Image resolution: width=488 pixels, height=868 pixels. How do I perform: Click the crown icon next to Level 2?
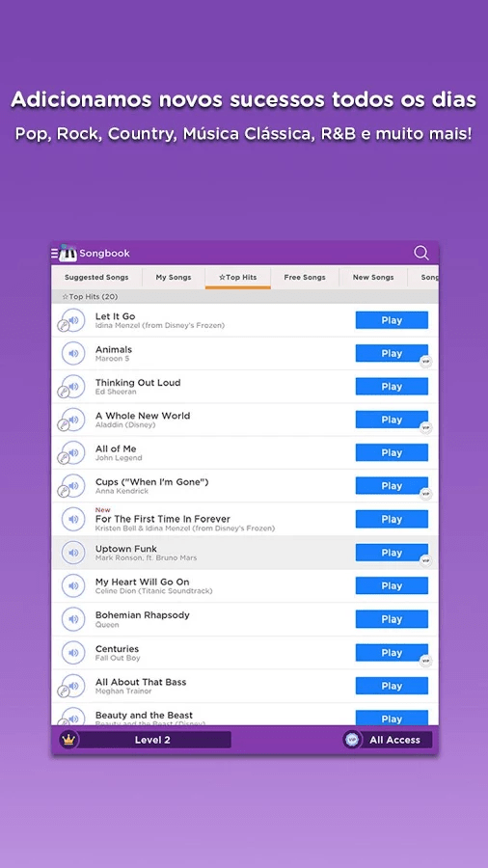tap(68, 740)
